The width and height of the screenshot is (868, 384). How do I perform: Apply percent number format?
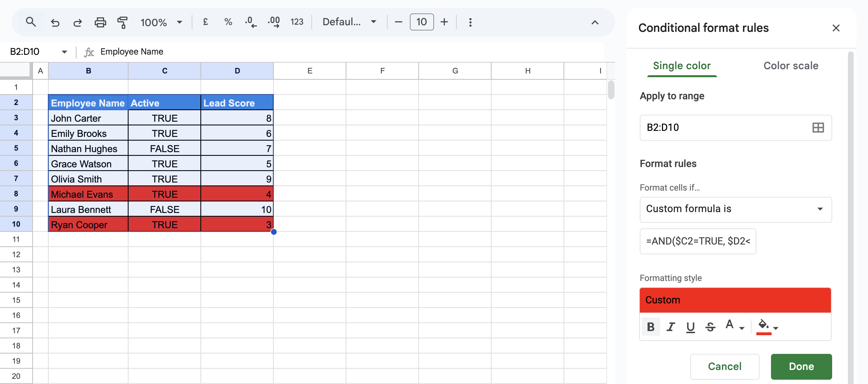pos(228,22)
